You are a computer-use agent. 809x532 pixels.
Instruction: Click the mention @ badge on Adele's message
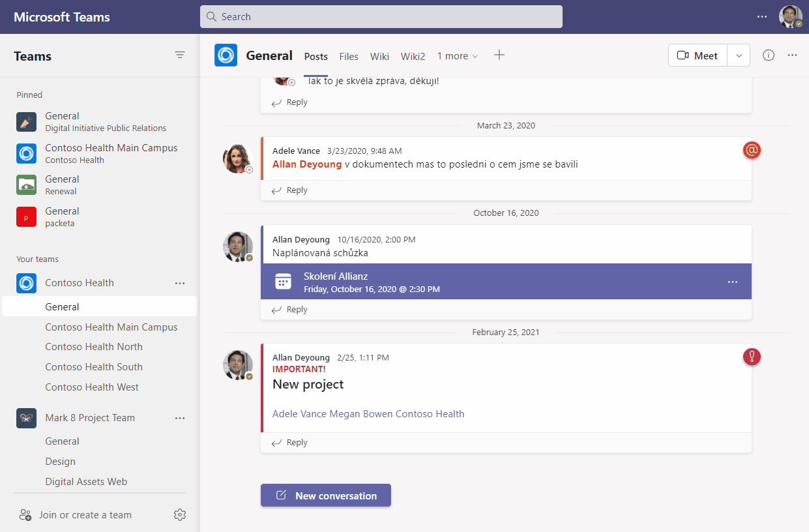[x=752, y=150]
